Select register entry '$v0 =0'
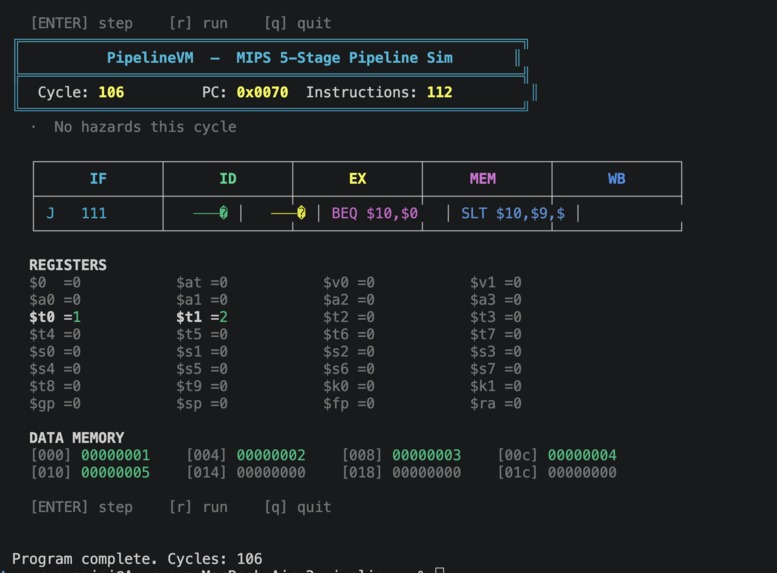Screen dimensions: 777x573 pyautogui.click(x=349, y=283)
